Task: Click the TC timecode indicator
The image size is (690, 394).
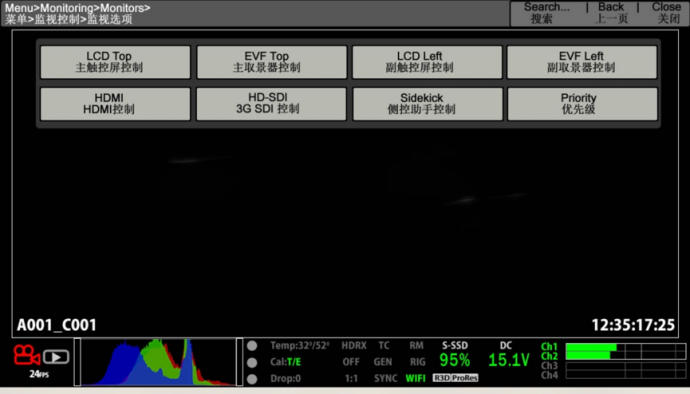Action: (384, 346)
